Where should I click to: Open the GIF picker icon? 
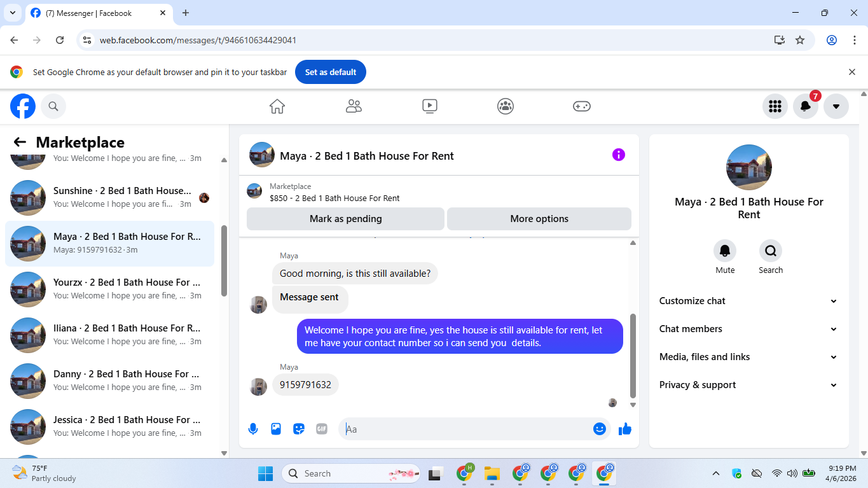pyautogui.click(x=322, y=429)
